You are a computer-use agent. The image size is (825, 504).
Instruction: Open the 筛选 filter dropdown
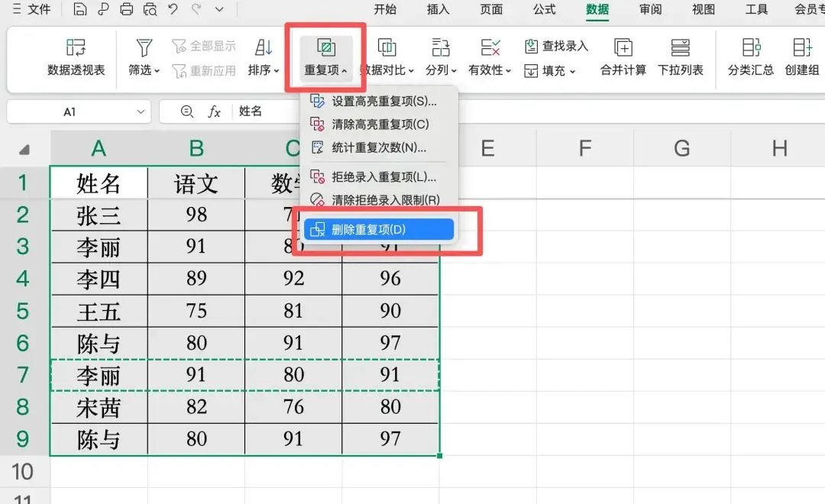144,57
